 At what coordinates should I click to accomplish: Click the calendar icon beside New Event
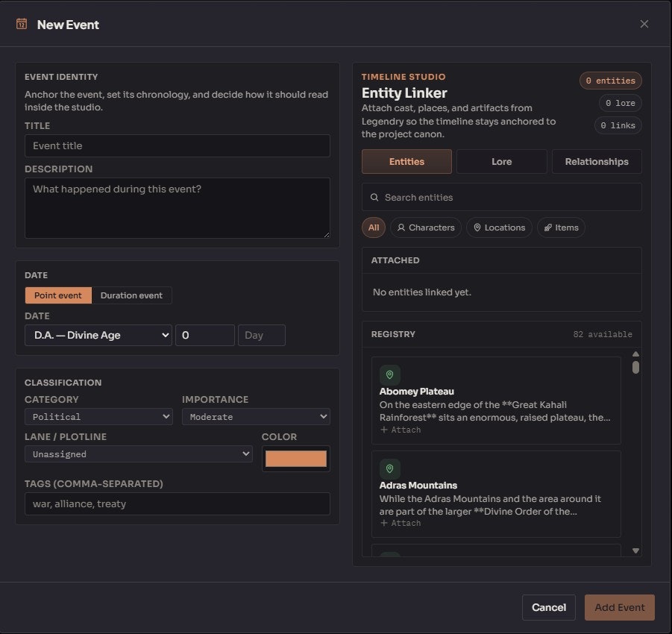click(x=22, y=24)
